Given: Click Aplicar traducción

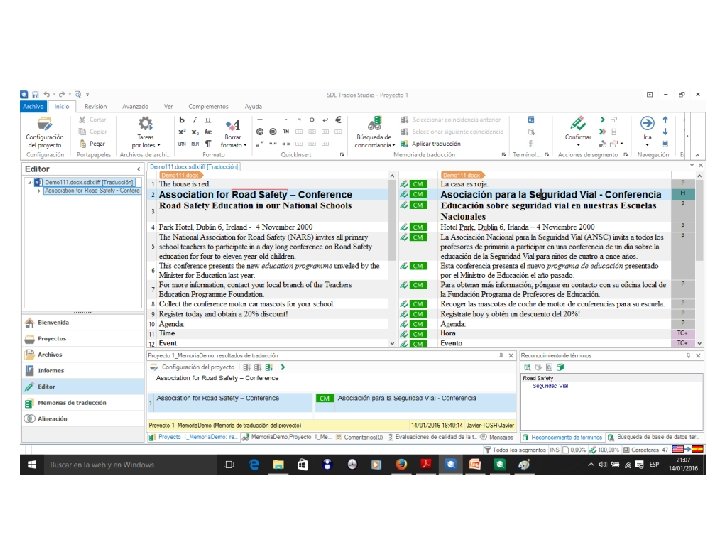Looking at the screenshot, I should tap(431, 144).
